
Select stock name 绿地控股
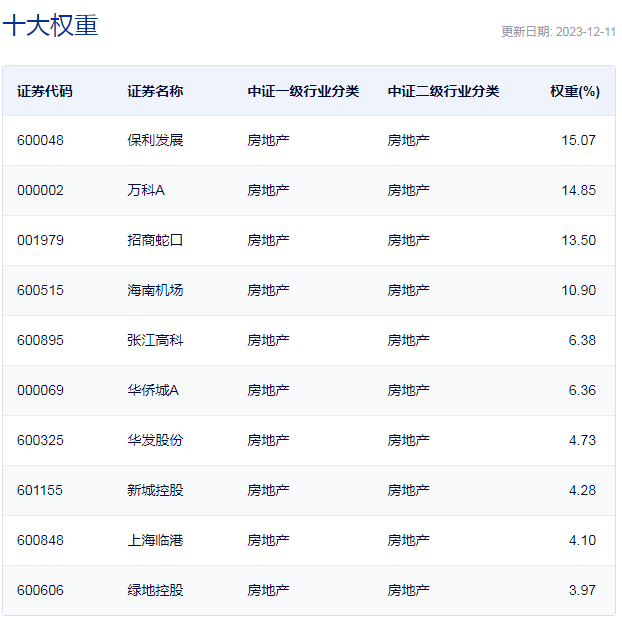click(x=155, y=590)
